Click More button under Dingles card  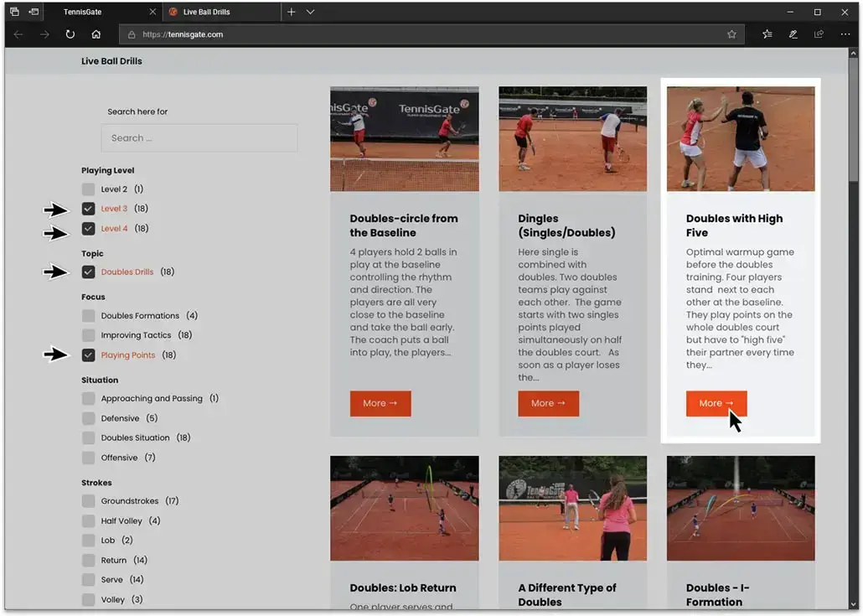[548, 403]
